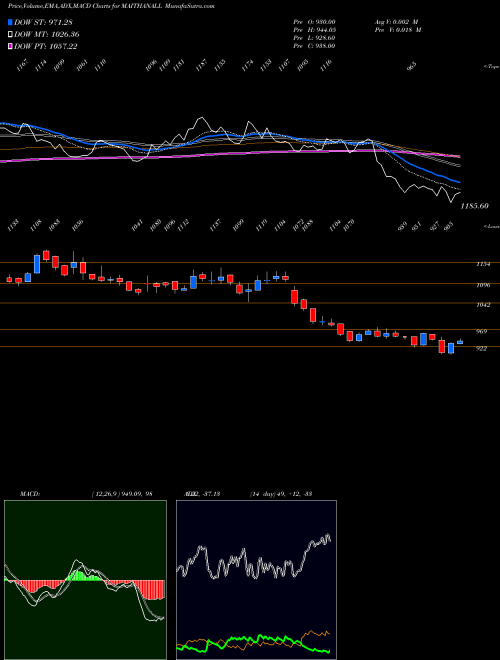
Task: Click the '1042' price axis level
Action: [x=483, y=305]
